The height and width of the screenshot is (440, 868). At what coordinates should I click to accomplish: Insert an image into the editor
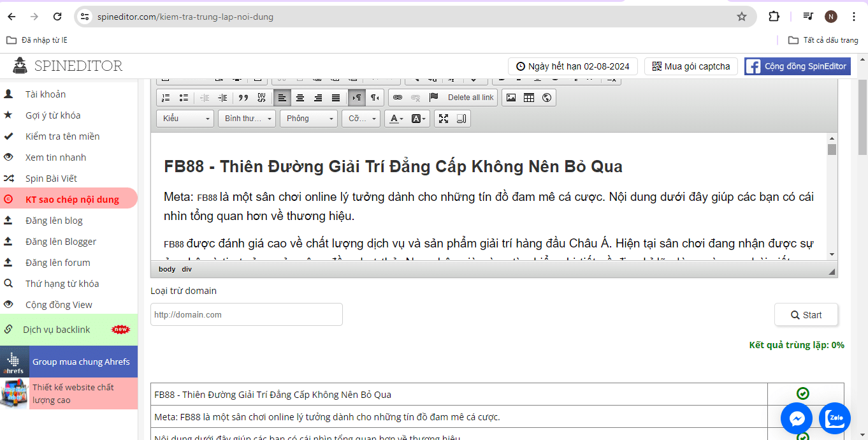point(510,98)
